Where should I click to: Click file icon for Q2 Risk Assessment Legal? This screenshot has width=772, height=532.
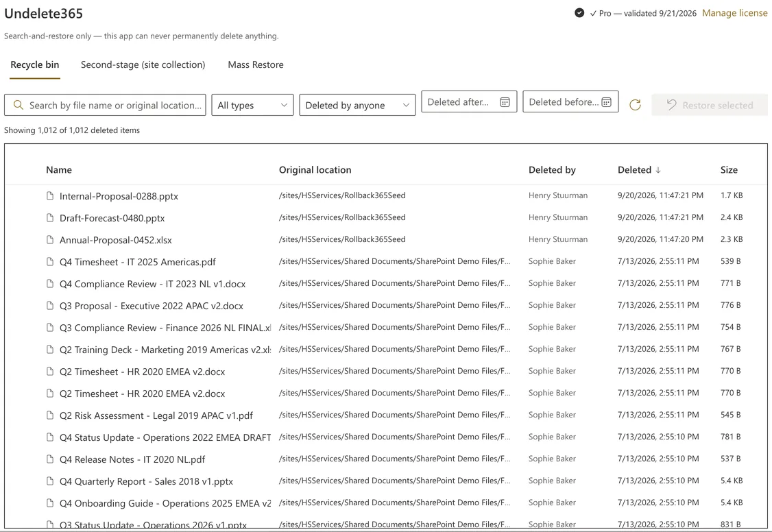[x=50, y=415]
